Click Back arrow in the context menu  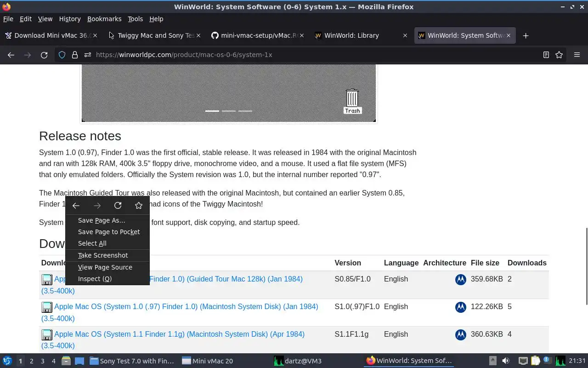76,206
